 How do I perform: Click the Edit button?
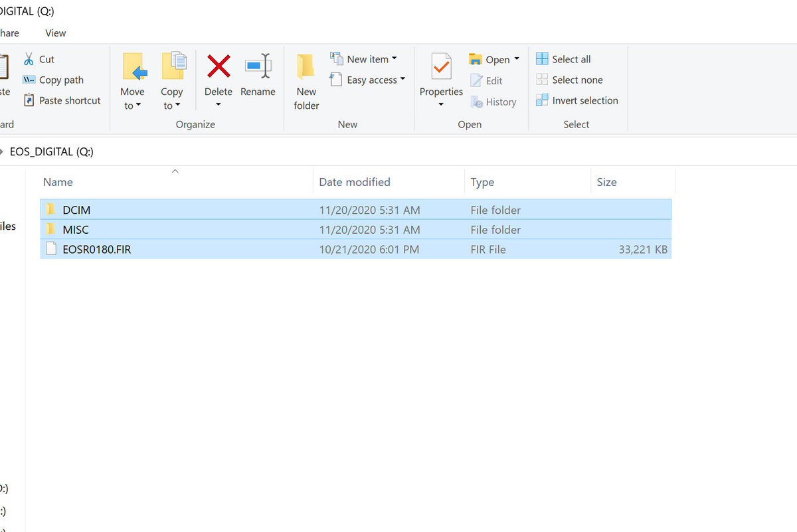[x=489, y=80]
